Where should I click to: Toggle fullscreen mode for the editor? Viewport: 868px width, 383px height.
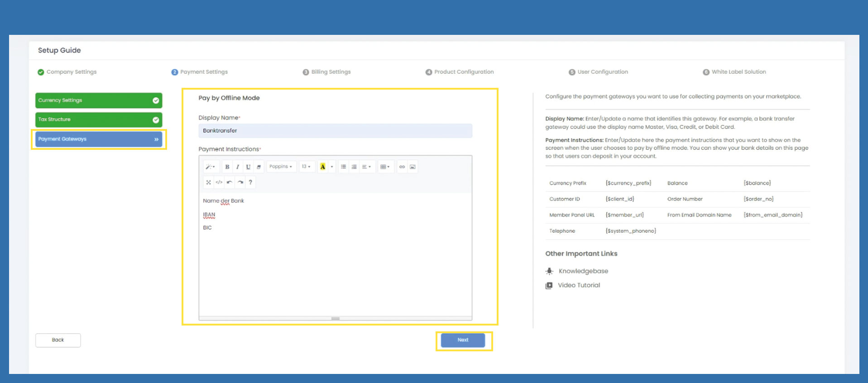tap(208, 182)
